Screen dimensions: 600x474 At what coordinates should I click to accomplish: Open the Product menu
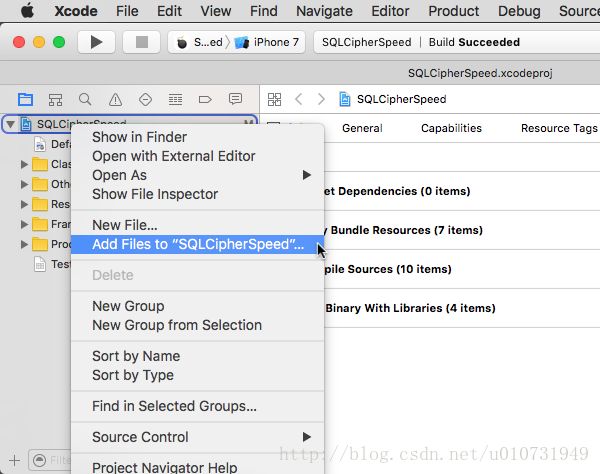click(x=453, y=11)
